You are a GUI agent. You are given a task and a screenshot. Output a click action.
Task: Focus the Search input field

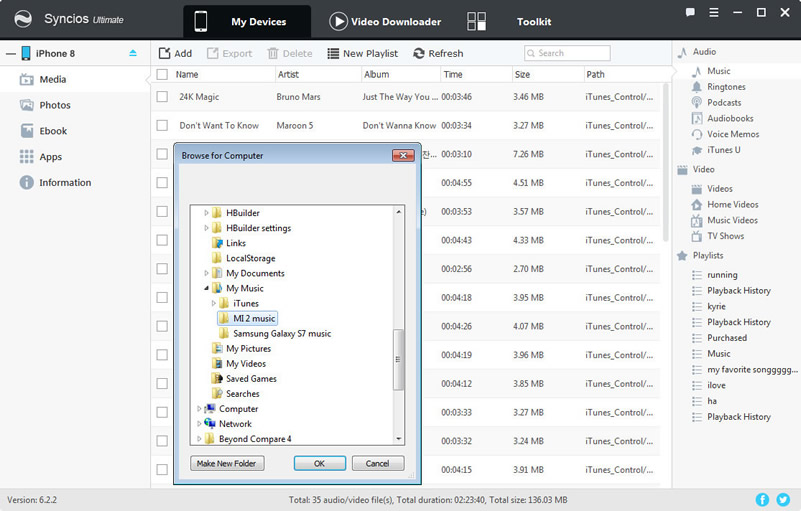(x=567, y=53)
